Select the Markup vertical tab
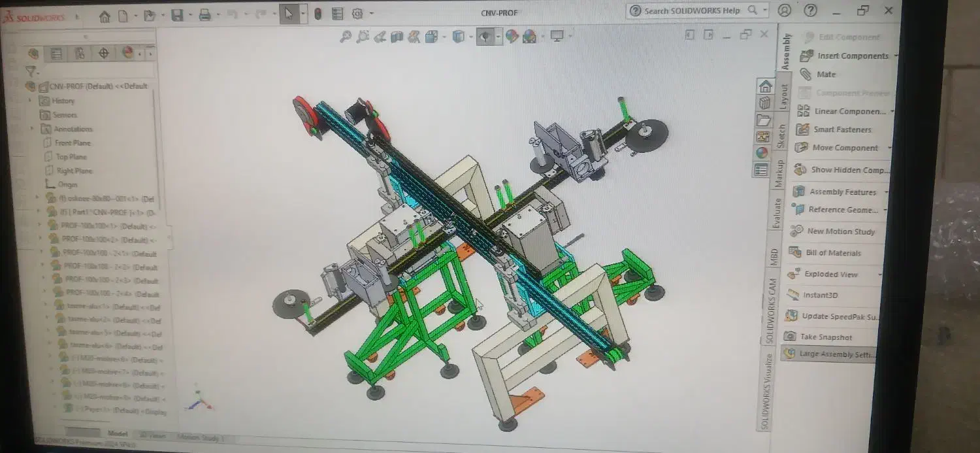The image size is (980, 453). pos(779,174)
